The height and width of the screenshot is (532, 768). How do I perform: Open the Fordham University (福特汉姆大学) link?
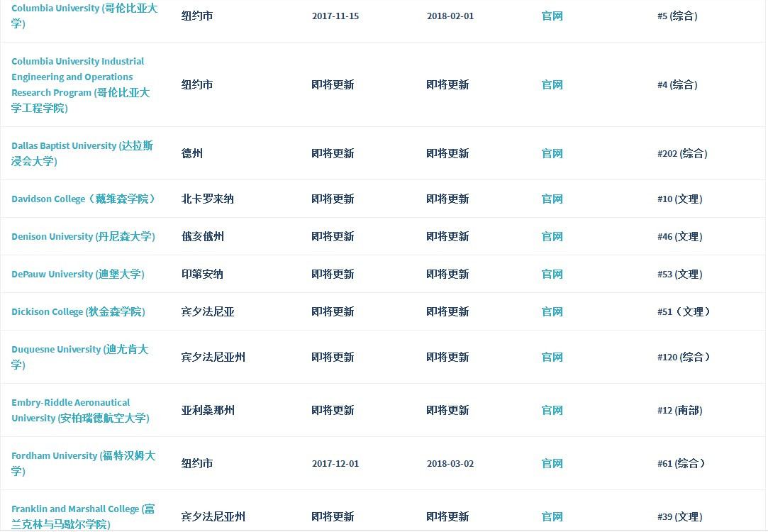tap(83, 463)
